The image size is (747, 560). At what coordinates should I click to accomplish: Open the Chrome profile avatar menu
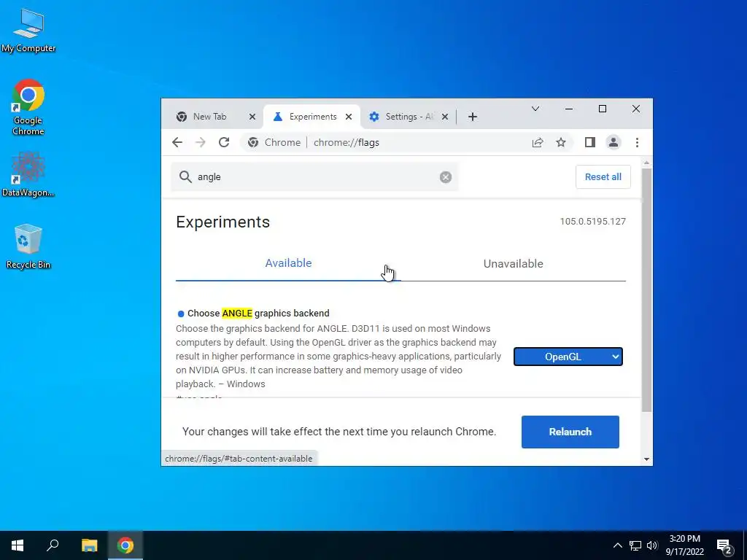(613, 142)
